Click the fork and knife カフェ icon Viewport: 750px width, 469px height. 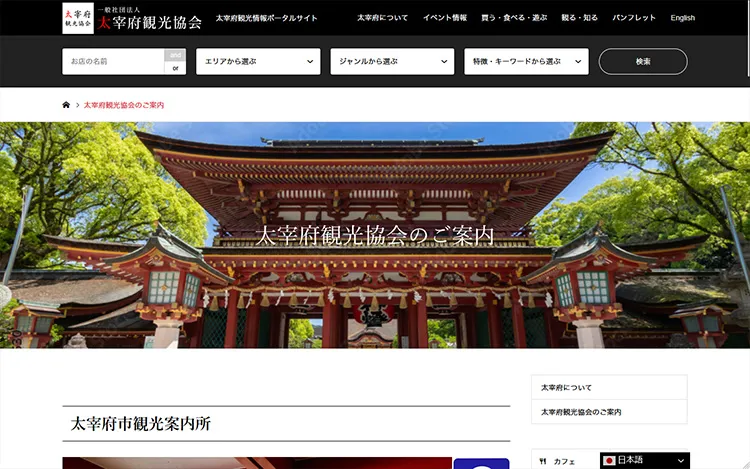(x=542, y=461)
